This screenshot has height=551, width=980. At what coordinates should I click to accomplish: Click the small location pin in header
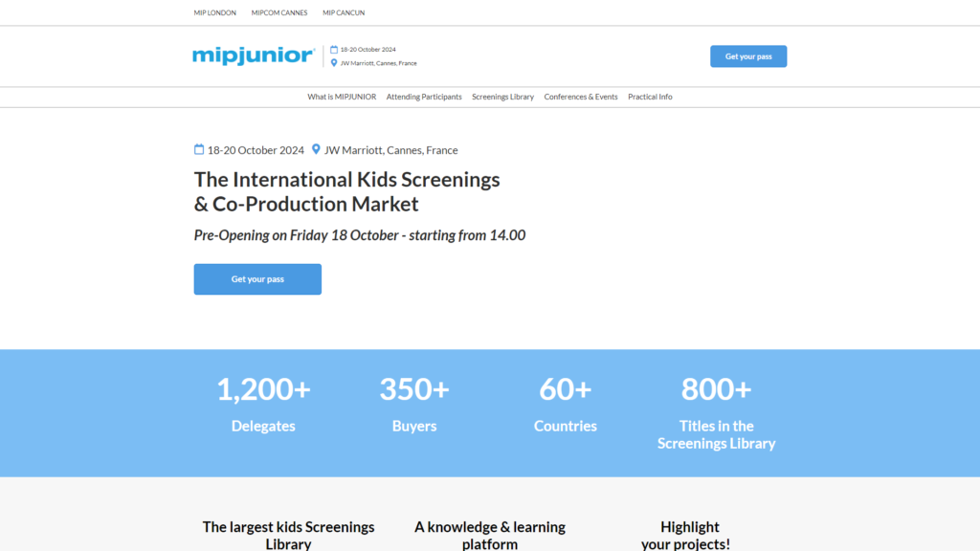[x=334, y=63]
